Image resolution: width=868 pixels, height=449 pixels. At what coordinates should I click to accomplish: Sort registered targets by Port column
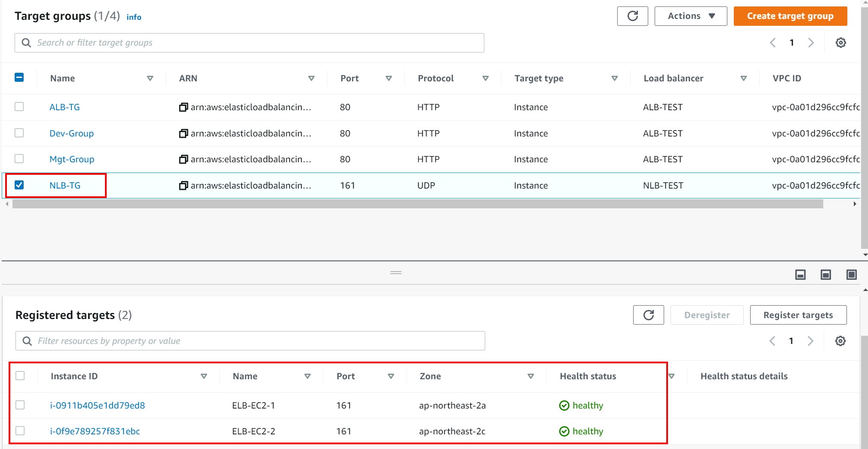coord(391,376)
